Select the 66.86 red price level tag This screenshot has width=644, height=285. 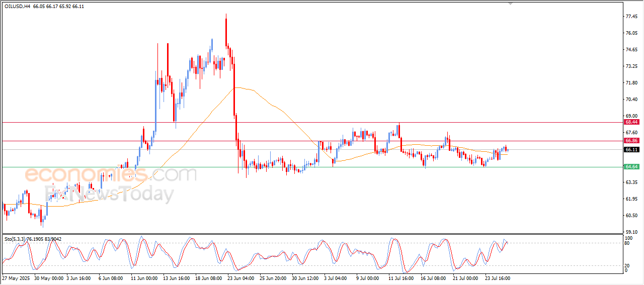631,141
